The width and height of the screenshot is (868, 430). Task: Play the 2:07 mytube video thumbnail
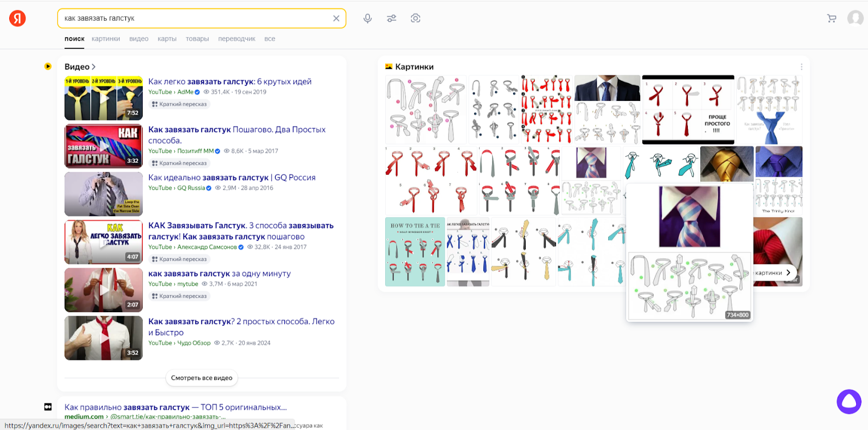point(104,290)
